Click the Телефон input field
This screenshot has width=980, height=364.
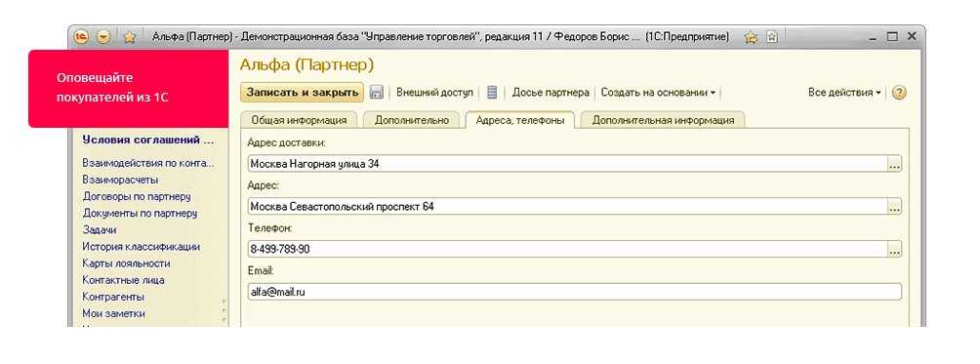(x=567, y=249)
